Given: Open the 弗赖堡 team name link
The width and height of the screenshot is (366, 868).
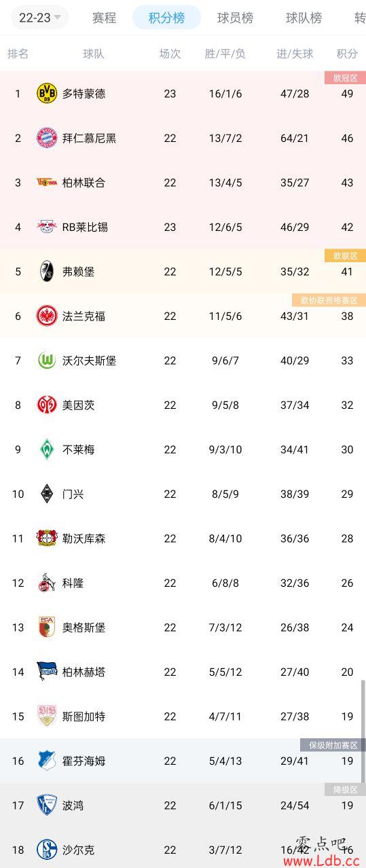Looking at the screenshot, I should [x=78, y=272].
